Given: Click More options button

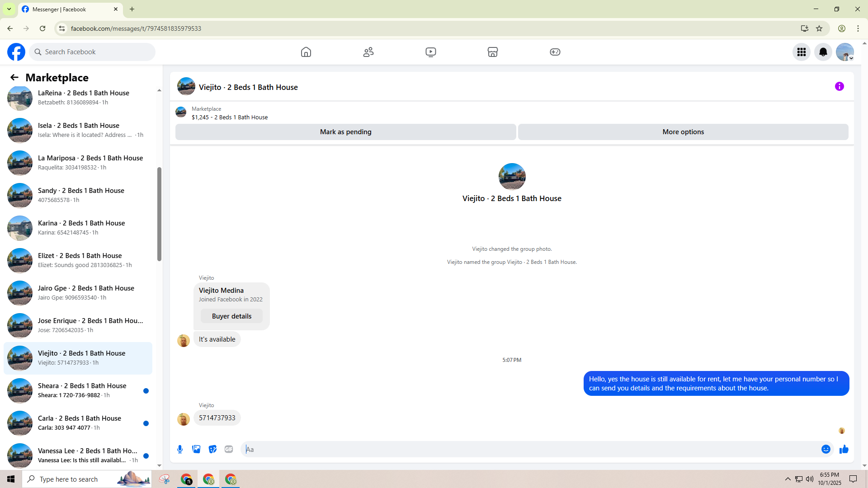Looking at the screenshot, I should click(x=683, y=132).
